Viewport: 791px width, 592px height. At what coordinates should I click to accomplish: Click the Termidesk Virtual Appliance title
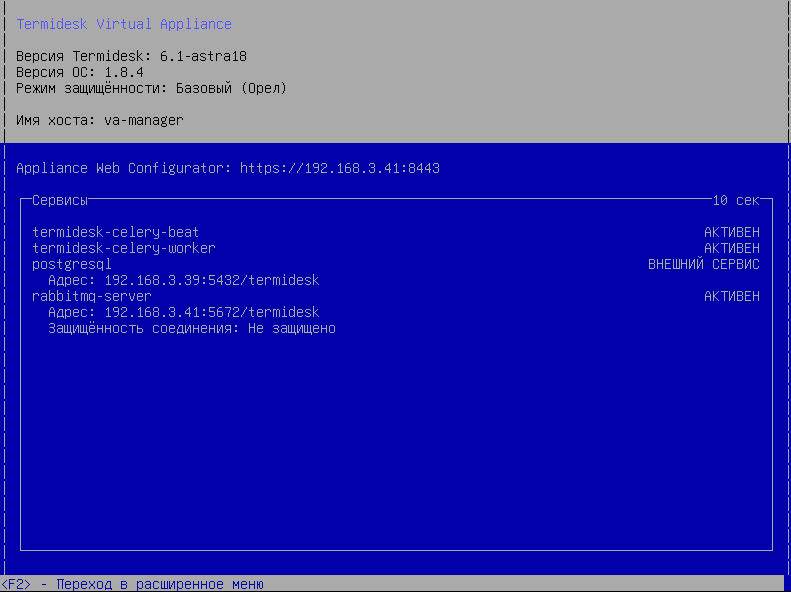coord(124,24)
